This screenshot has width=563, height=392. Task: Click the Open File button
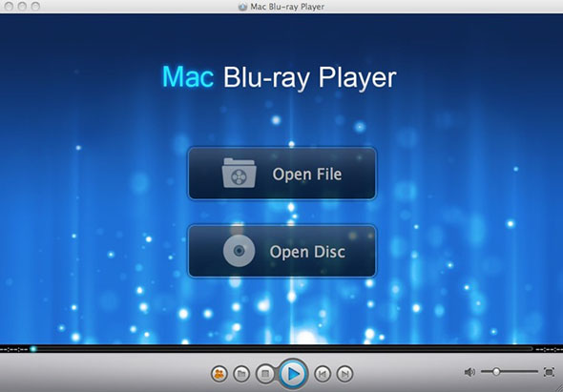[x=281, y=174]
